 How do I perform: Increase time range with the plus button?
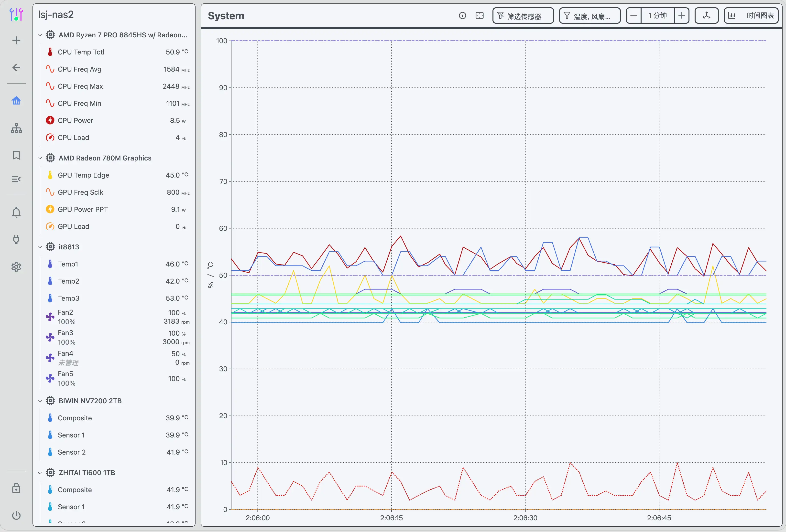point(681,16)
